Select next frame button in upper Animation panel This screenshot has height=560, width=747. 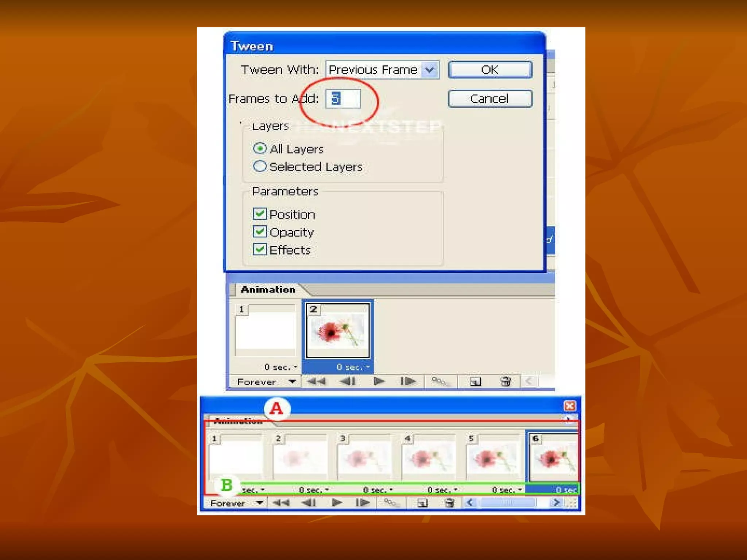[408, 382]
